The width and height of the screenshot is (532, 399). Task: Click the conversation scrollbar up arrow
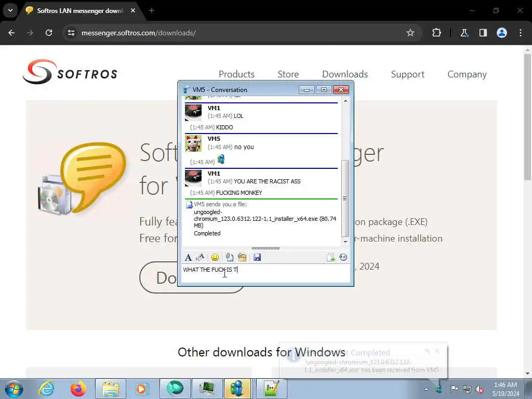click(x=345, y=101)
